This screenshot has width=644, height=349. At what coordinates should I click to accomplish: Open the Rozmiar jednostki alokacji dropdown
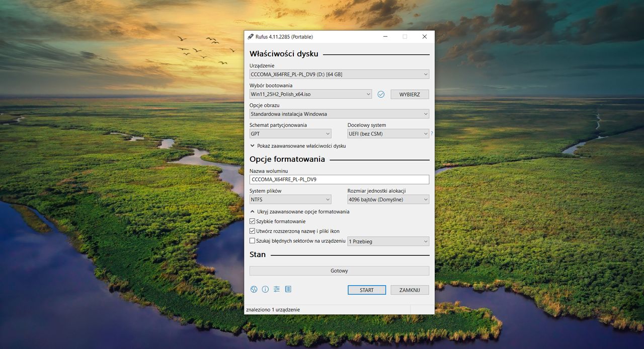tap(388, 199)
